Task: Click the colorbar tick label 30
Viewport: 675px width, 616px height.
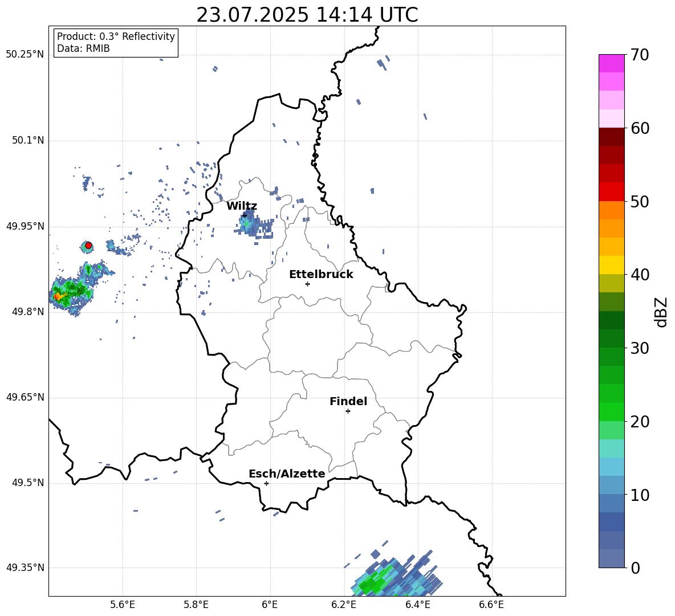Action: click(640, 348)
